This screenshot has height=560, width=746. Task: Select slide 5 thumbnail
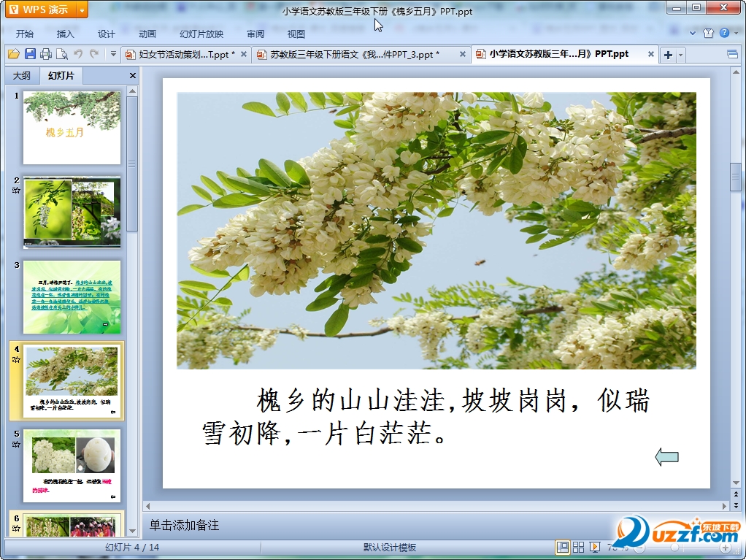pos(72,465)
